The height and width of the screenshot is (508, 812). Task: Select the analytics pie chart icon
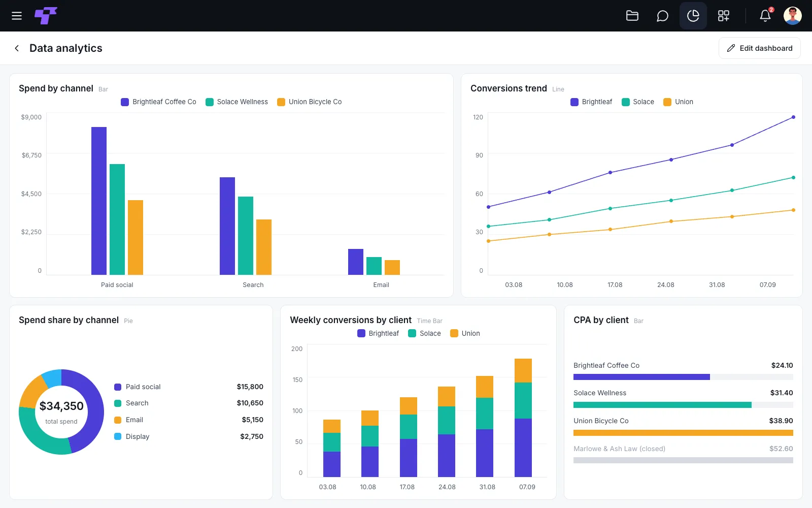[693, 16]
